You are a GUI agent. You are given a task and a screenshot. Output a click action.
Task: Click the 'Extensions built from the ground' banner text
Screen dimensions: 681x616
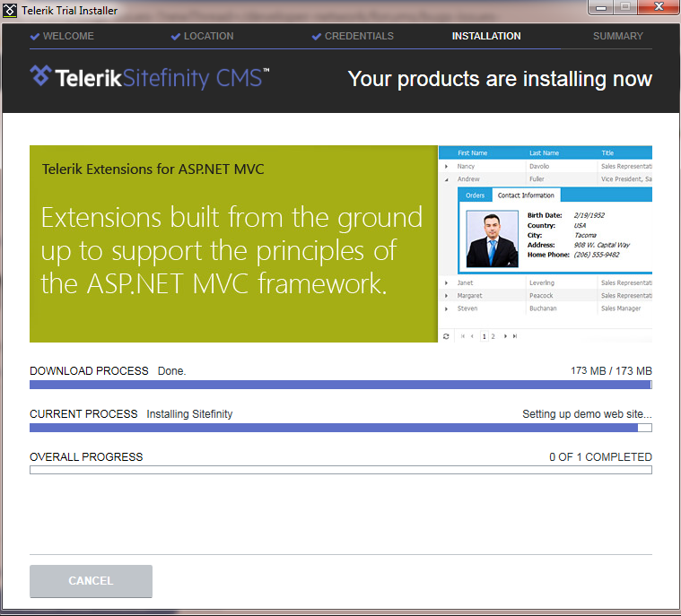pyautogui.click(x=231, y=219)
